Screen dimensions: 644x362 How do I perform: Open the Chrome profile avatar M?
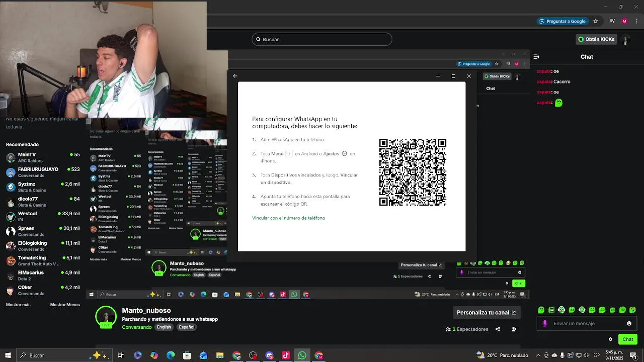(624, 21)
